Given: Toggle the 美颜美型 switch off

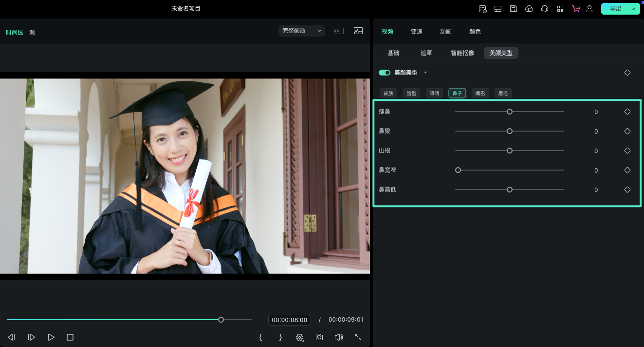Looking at the screenshot, I should click(385, 72).
